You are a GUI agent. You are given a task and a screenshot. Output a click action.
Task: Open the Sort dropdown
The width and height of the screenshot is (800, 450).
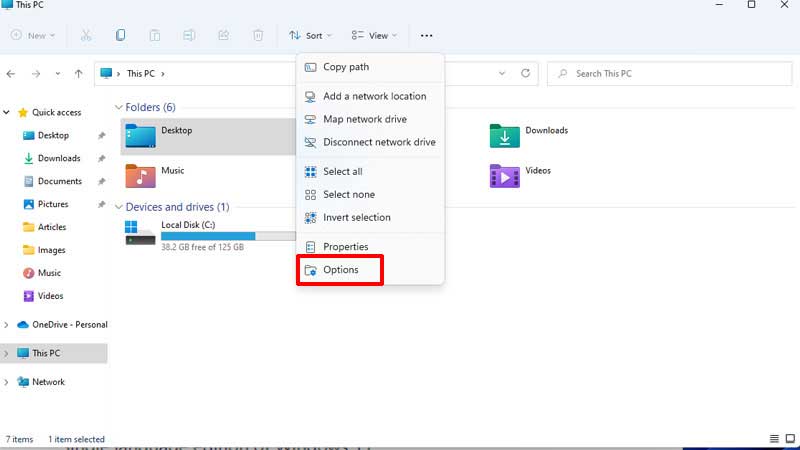click(x=310, y=36)
